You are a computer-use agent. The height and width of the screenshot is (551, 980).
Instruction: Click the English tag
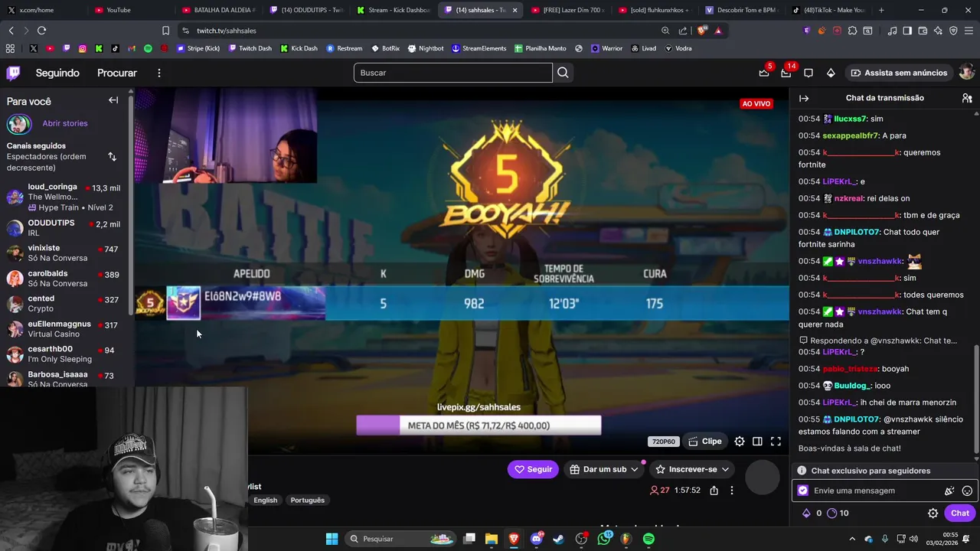coord(266,500)
